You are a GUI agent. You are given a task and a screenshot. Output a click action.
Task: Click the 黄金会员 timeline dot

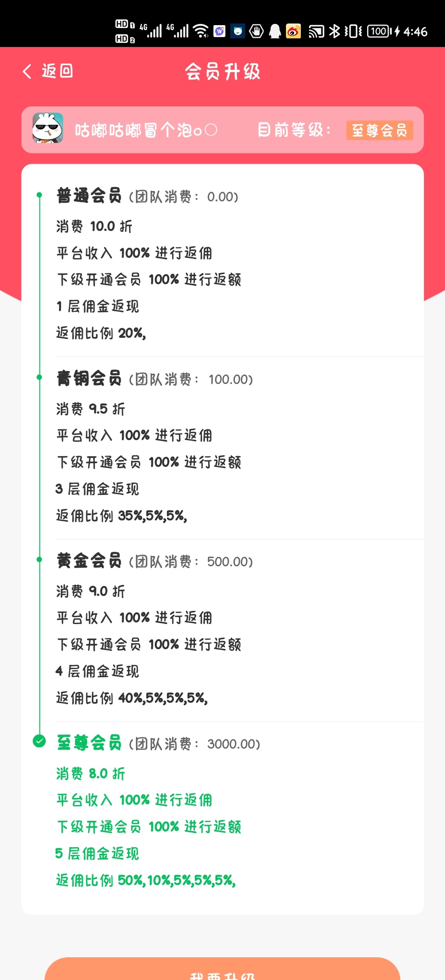tap(39, 559)
